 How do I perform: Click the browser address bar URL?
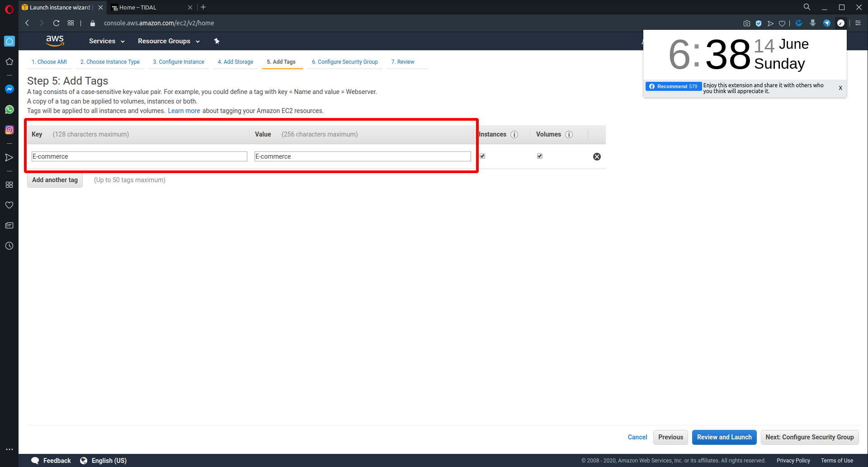(x=159, y=23)
